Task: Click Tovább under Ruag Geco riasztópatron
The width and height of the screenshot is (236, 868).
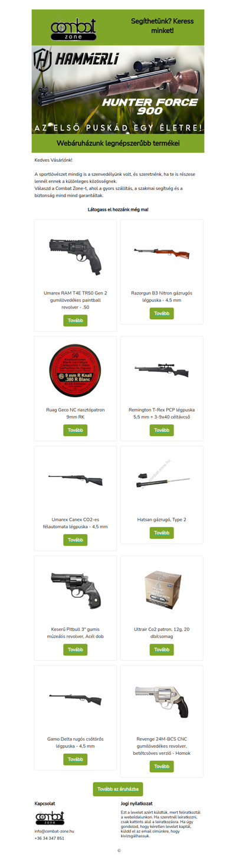Action: pyautogui.click(x=76, y=430)
